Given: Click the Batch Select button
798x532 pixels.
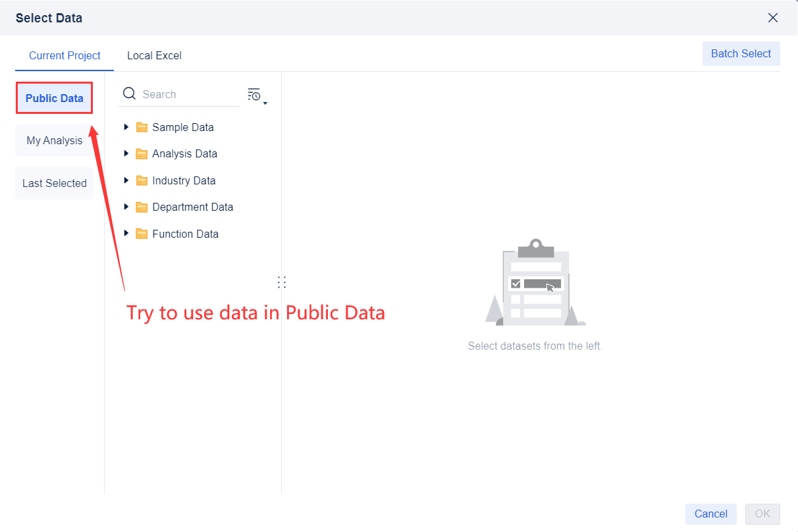Looking at the screenshot, I should coord(741,53).
